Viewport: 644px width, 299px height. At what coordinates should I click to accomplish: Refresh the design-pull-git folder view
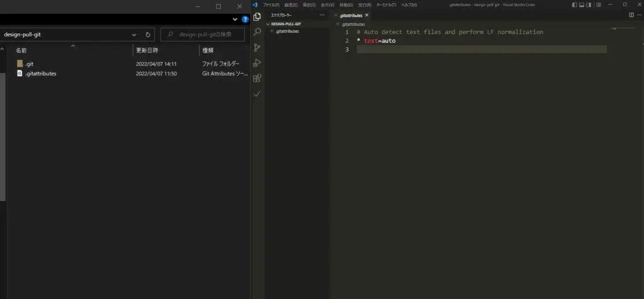tap(148, 35)
